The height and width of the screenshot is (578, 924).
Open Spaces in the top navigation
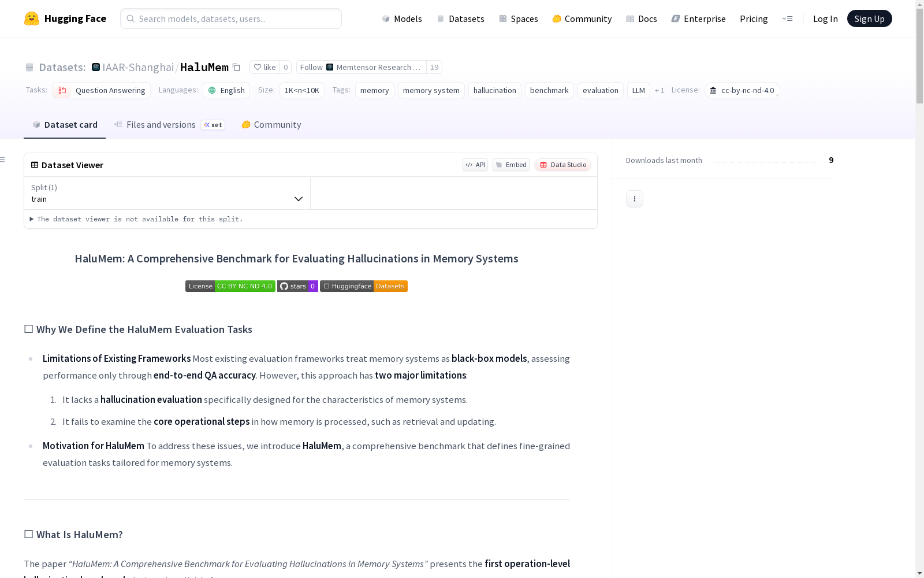[x=519, y=18]
